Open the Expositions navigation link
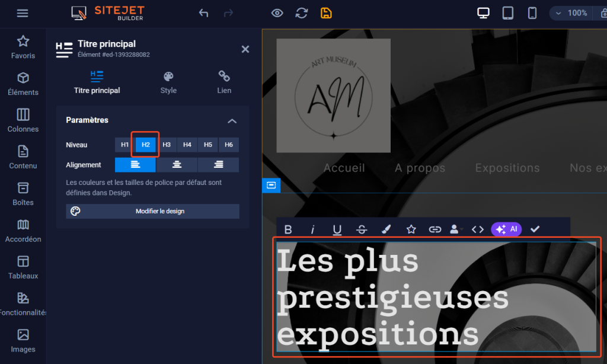 coord(507,168)
